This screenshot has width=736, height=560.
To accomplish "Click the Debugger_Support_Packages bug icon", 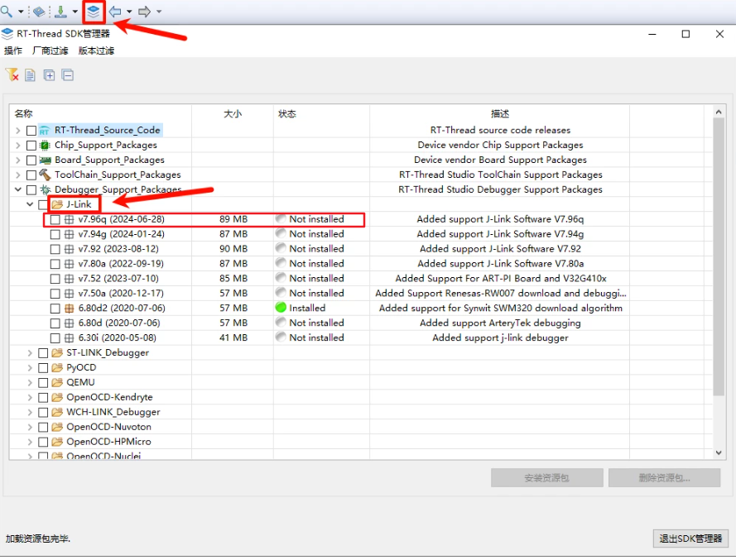I will click(x=45, y=190).
